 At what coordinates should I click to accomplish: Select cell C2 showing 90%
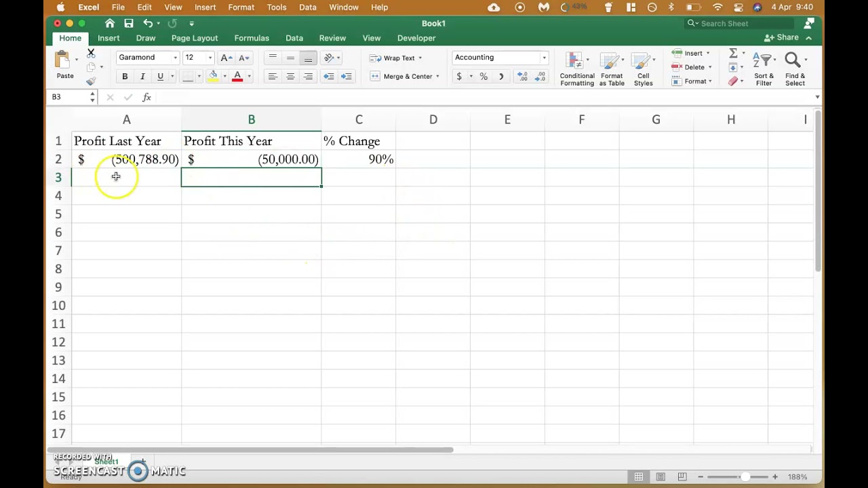(x=359, y=159)
